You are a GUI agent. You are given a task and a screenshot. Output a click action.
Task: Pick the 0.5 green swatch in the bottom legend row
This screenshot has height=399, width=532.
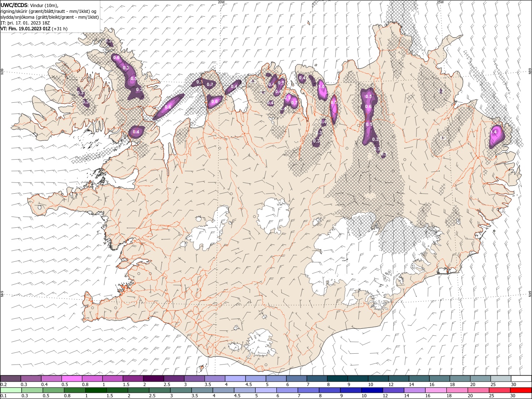coord(53,390)
